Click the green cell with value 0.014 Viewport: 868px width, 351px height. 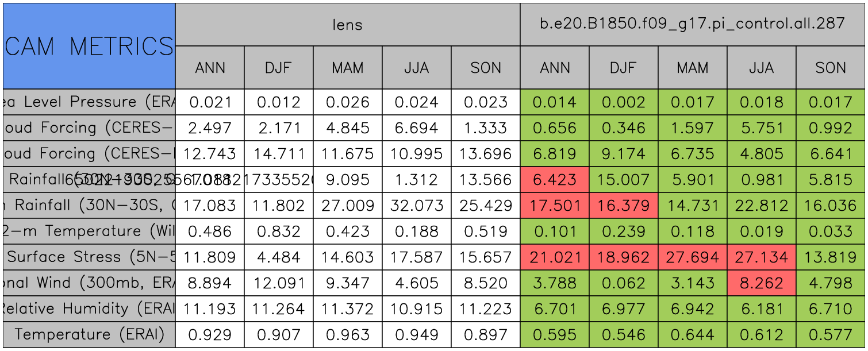pyautogui.click(x=554, y=102)
